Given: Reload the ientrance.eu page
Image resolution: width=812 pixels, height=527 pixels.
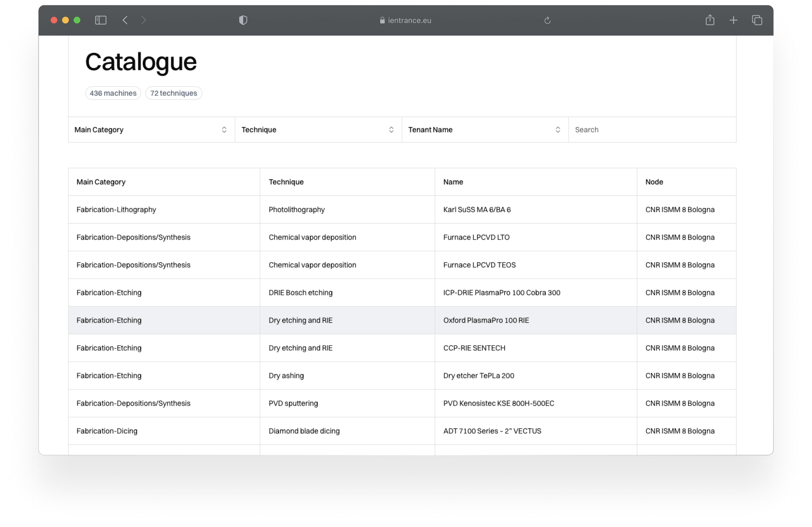Looking at the screenshot, I should pos(547,20).
